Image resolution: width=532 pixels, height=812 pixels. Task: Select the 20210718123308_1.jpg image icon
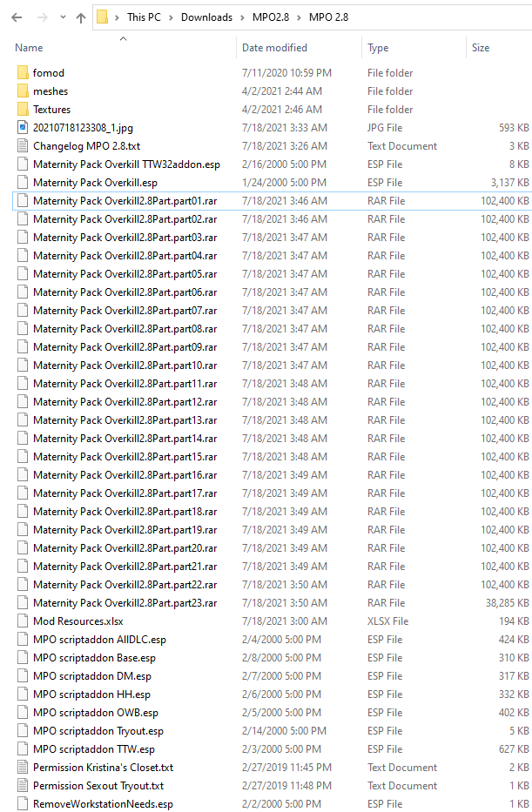tap(23, 127)
